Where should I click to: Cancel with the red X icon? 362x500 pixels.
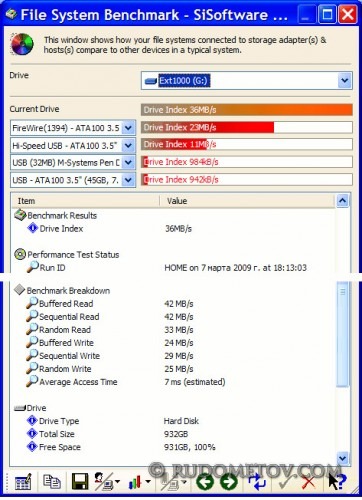(x=308, y=482)
